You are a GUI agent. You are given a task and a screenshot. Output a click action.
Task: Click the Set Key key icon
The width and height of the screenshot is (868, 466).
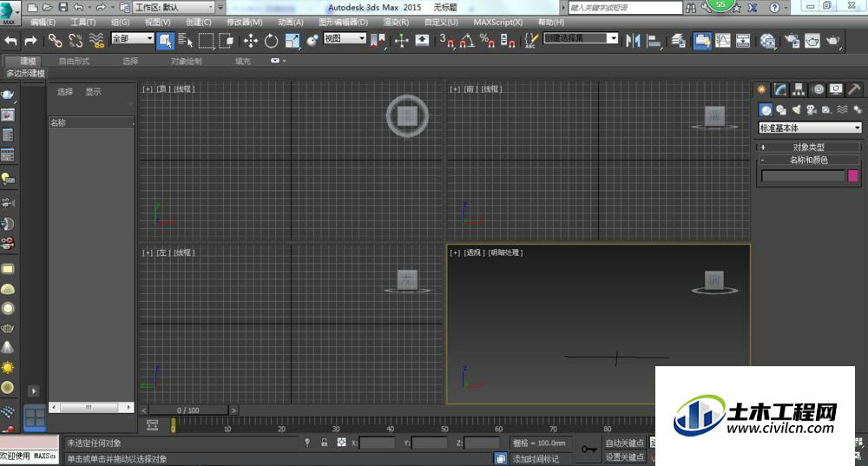[x=589, y=449]
